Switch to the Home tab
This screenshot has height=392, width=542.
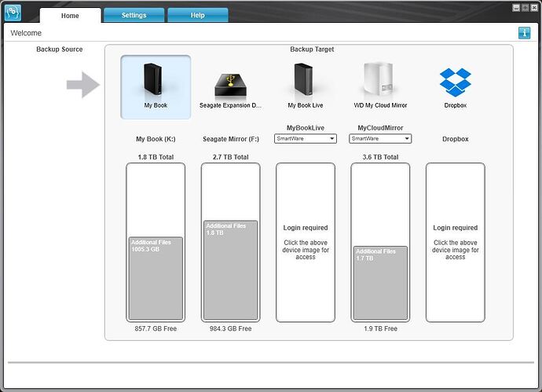click(70, 16)
